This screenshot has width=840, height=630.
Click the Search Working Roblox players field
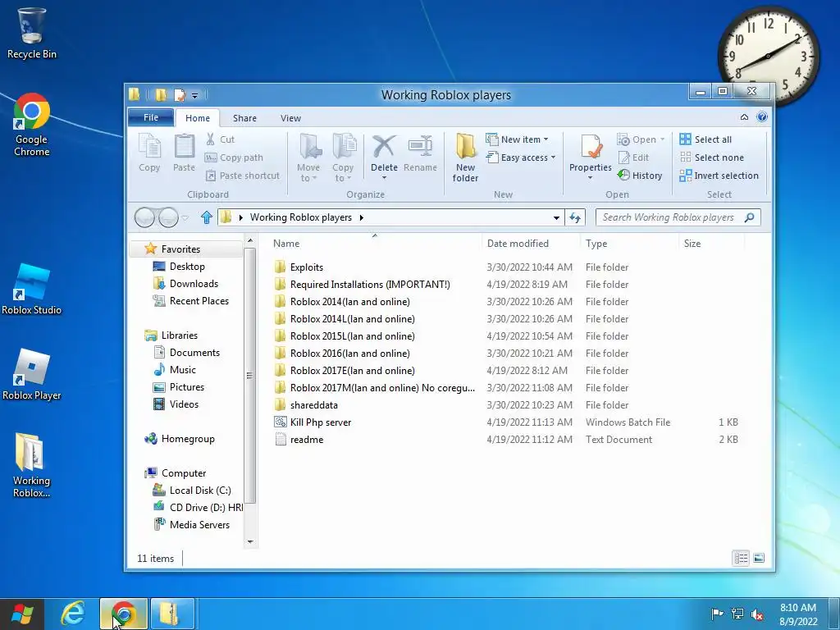coord(678,217)
